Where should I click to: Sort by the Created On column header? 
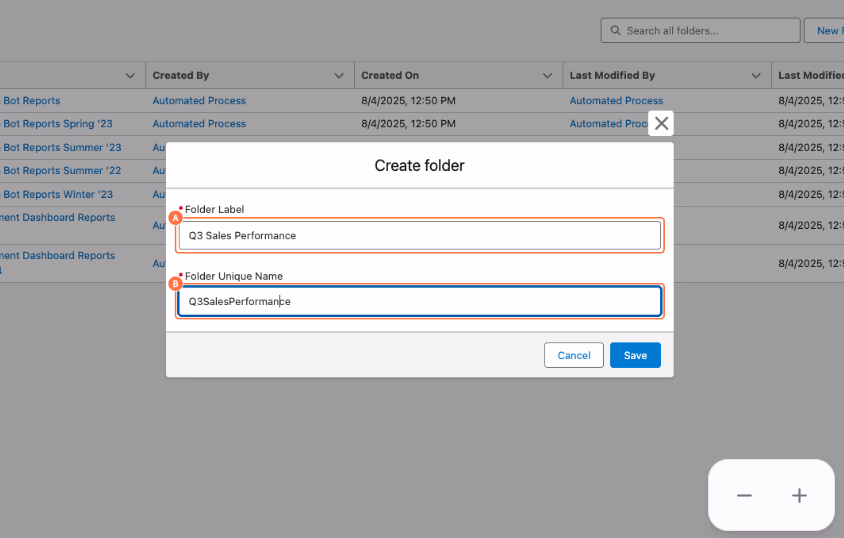(390, 75)
